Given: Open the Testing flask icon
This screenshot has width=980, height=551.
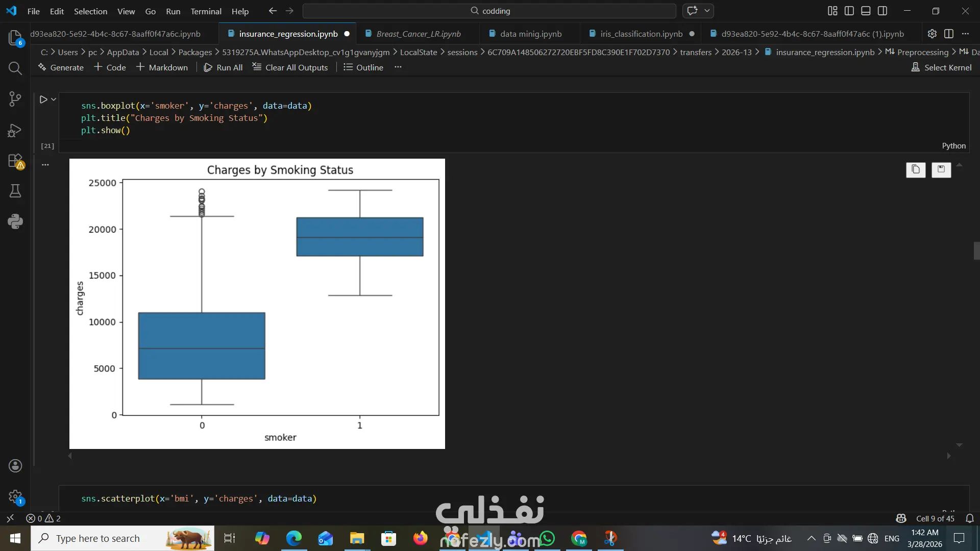Looking at the screenshot, I should [15, 191].
